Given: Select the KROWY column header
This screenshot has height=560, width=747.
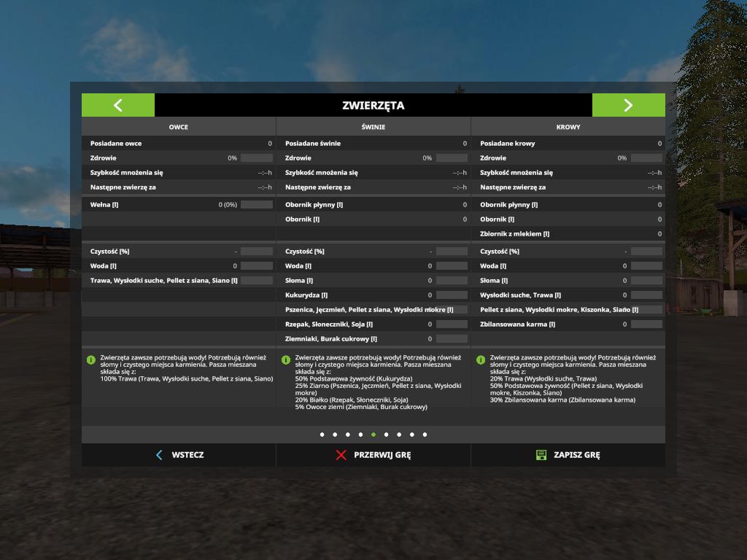Looking at the screenshot, I should [x=568, y=127].
